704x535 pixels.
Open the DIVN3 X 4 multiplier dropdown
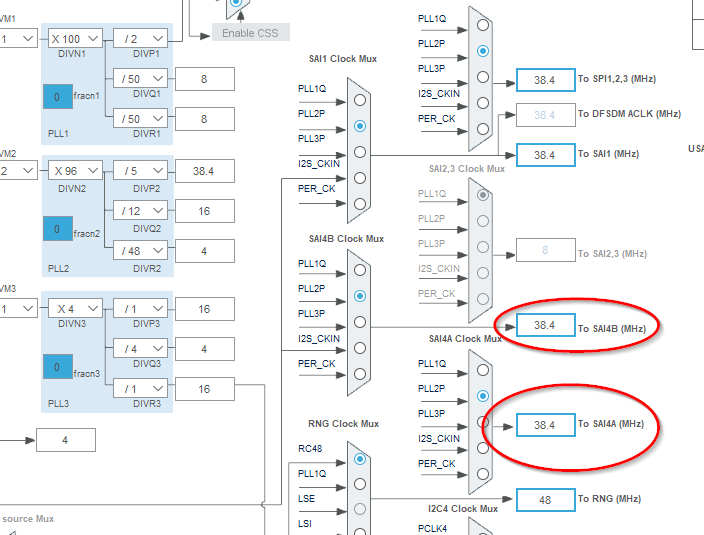point(75,309)
